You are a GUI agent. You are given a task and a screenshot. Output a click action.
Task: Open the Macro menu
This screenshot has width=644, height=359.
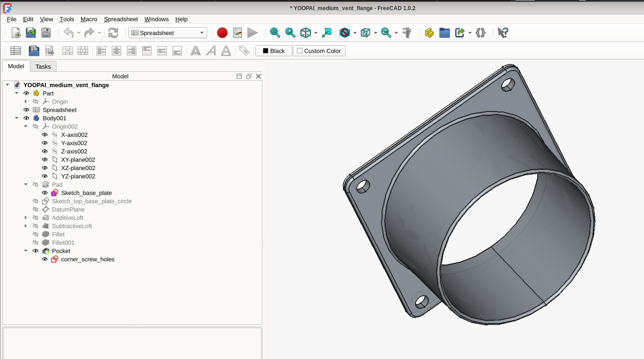[89, 19]
